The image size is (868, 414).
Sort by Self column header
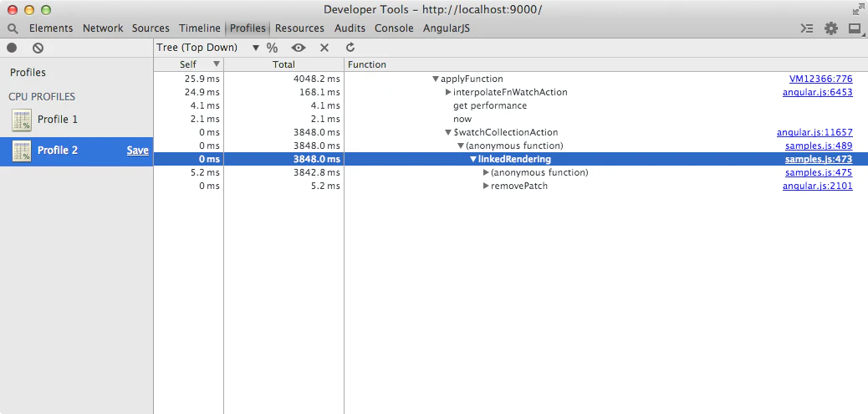coord(189,64)
